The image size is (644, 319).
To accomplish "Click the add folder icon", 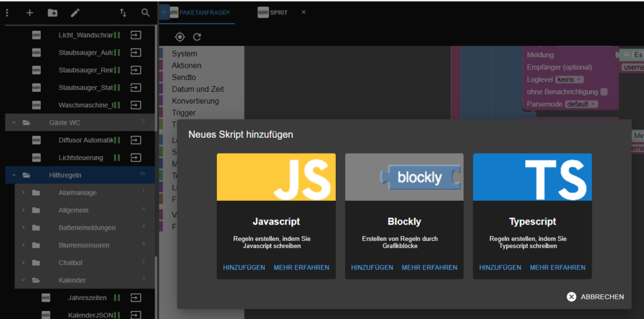I will (52, 13).
